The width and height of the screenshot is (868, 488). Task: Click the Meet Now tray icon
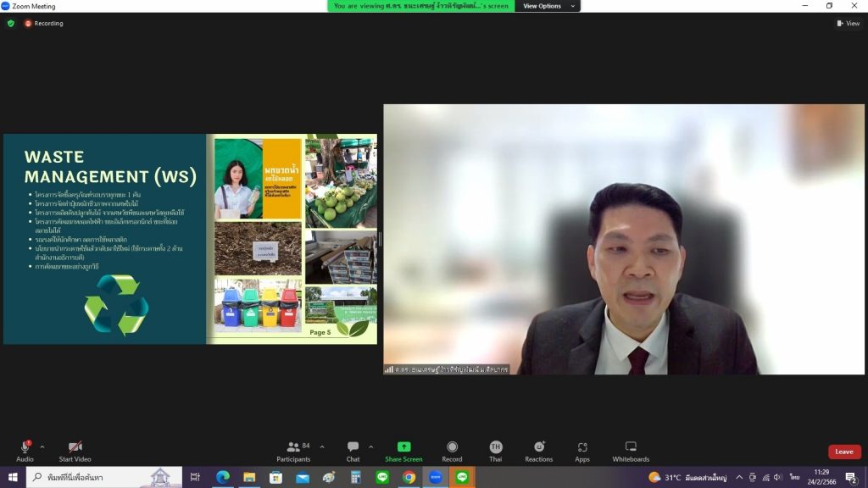[753, 477]
